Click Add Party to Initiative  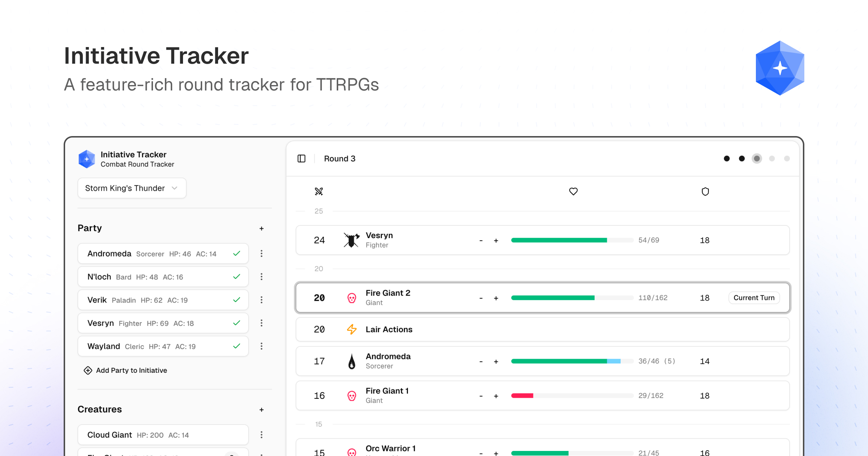click(125, 370)
